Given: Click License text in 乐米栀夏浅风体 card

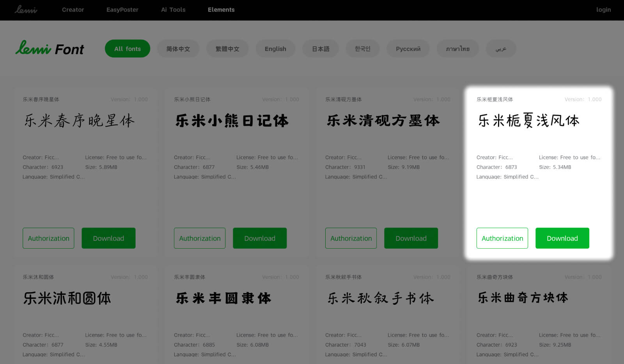Looking at the screenshot, I should tap(570, 157).
